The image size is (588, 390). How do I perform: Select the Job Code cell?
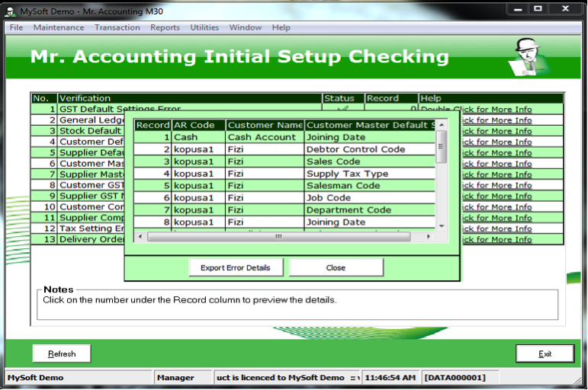(x=370, y=197)
